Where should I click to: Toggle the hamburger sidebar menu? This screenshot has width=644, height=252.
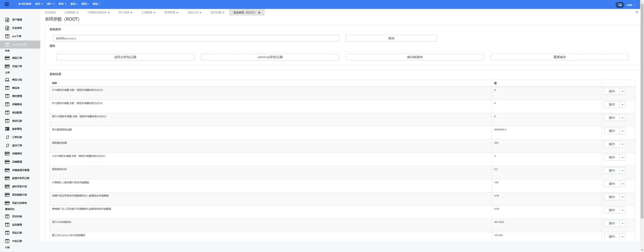coord(7,4)
